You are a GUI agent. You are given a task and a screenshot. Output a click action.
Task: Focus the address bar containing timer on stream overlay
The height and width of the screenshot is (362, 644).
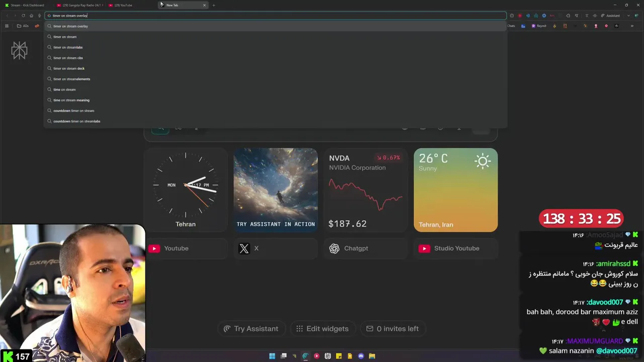(x=275, y=16)
